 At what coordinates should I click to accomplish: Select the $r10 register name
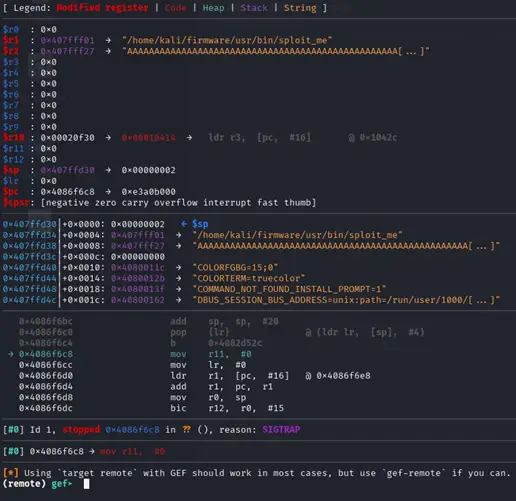coord(13,137)
